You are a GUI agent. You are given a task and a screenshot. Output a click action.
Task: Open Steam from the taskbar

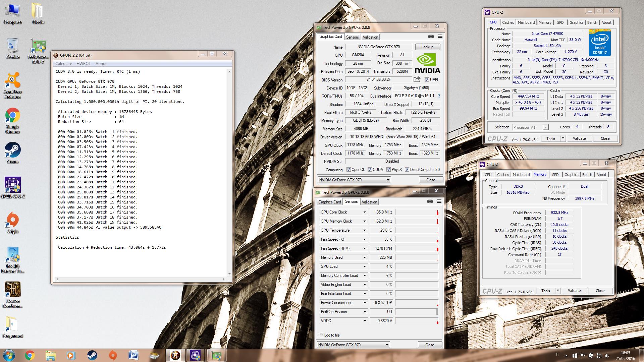tap(92, 355)
